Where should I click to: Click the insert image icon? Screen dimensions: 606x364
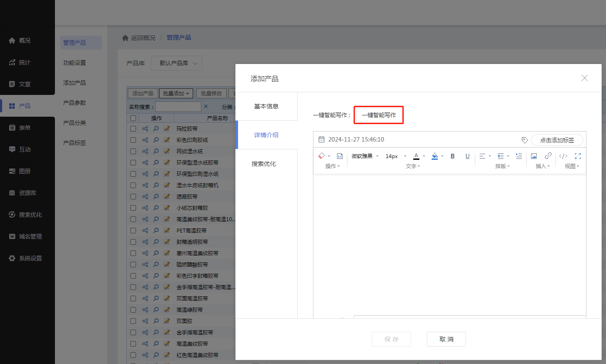tap(534, 156)
